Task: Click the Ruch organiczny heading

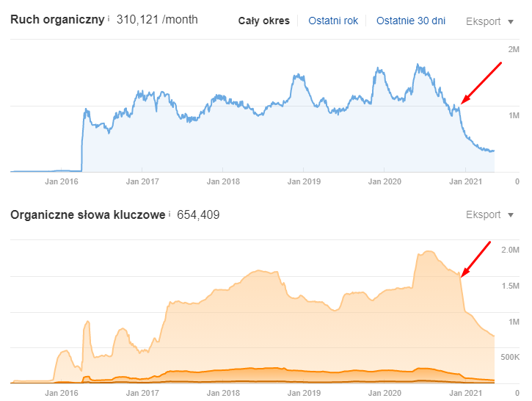Action: coord(57,20)
